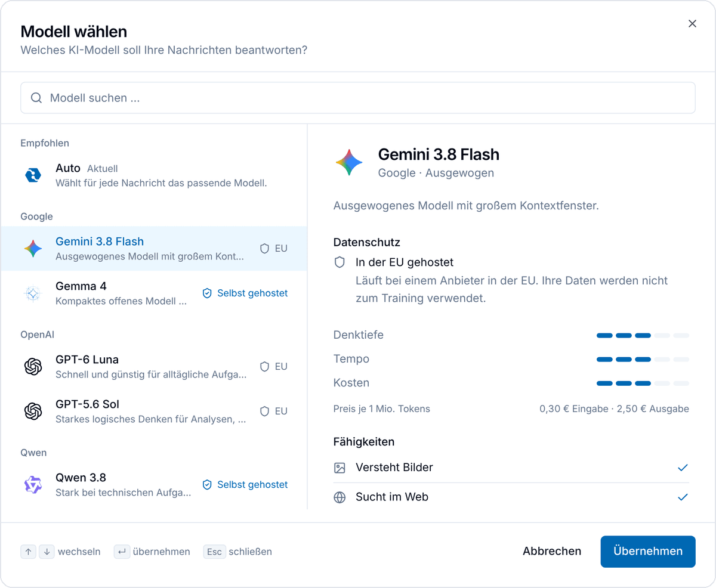Click the Abbrechen button

552,552
